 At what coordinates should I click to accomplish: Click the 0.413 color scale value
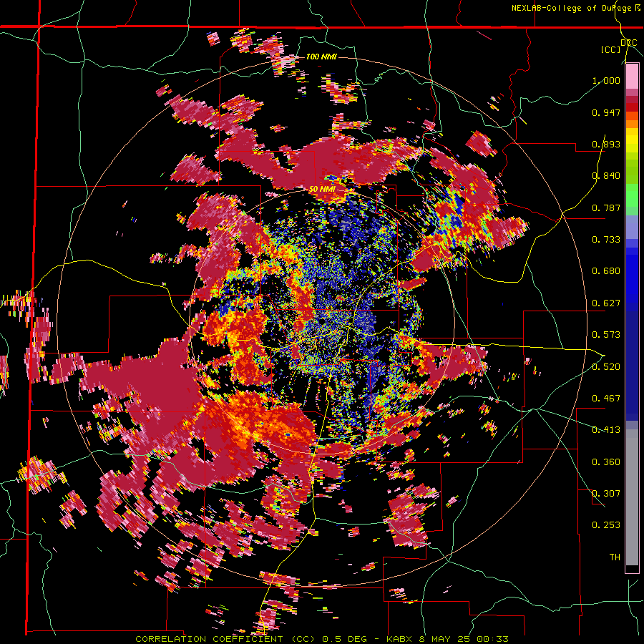(606, 430)
